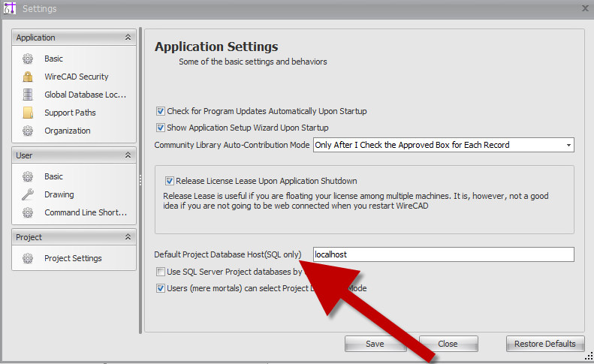Click the gear icon beside User Basic
594x364 pixels.
(28, 176)
